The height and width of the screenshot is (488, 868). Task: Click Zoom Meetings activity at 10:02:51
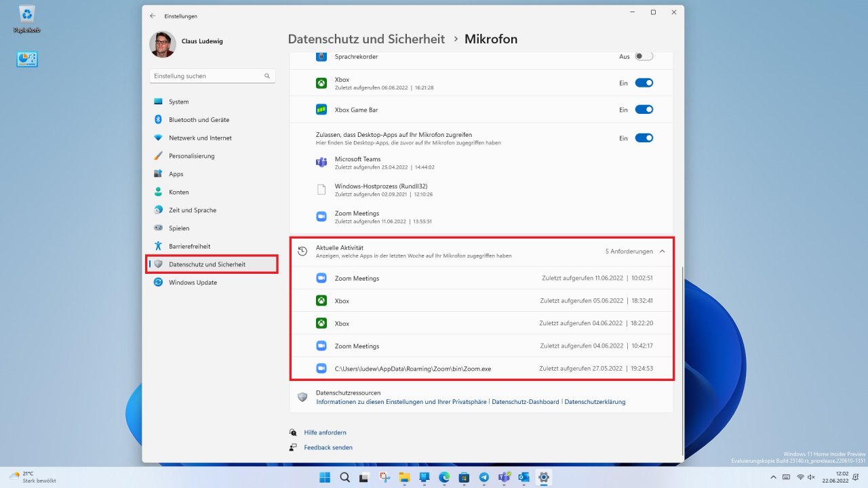click(x=482, y=278)
